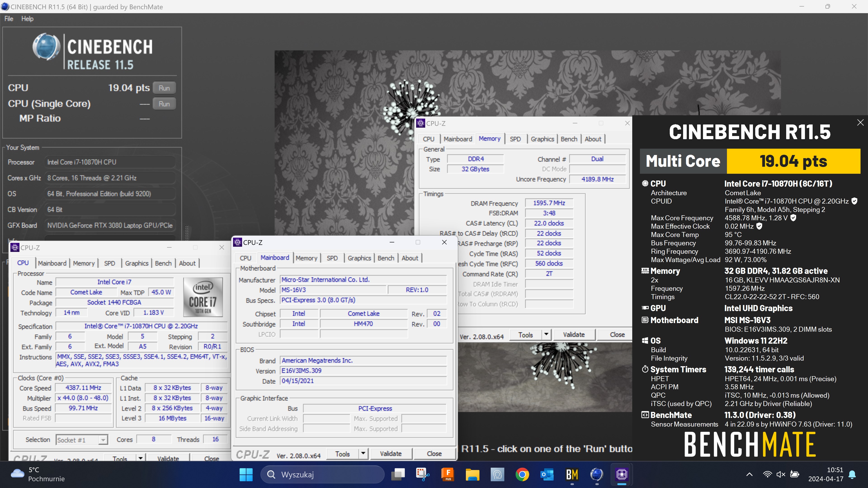Click Validate in Mainboard CPU-Z window
868x488 pixels.
coord(391,454)
